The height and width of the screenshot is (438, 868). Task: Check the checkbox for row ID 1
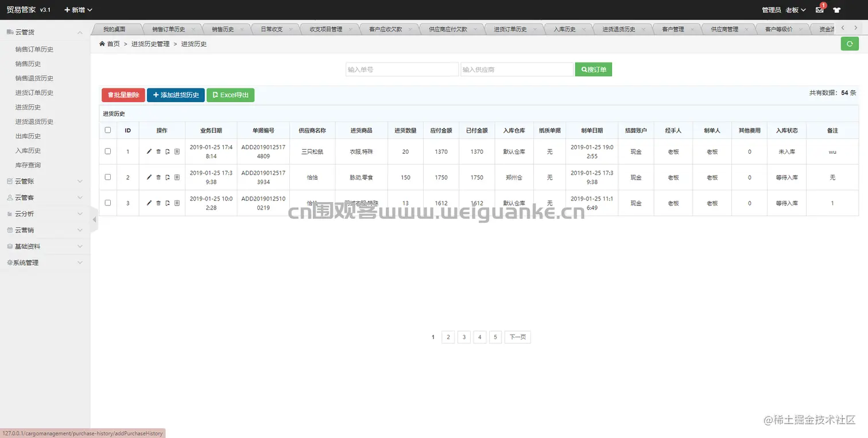point(108,152)
